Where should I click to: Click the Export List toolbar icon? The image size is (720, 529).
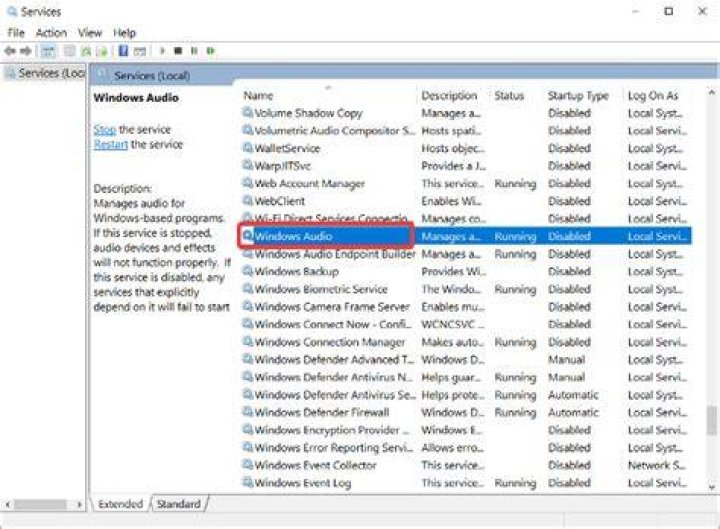point(103,51)
